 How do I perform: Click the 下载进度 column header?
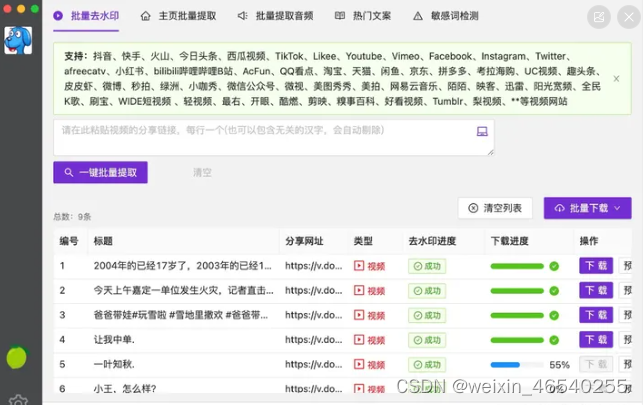tap(510, 241)
